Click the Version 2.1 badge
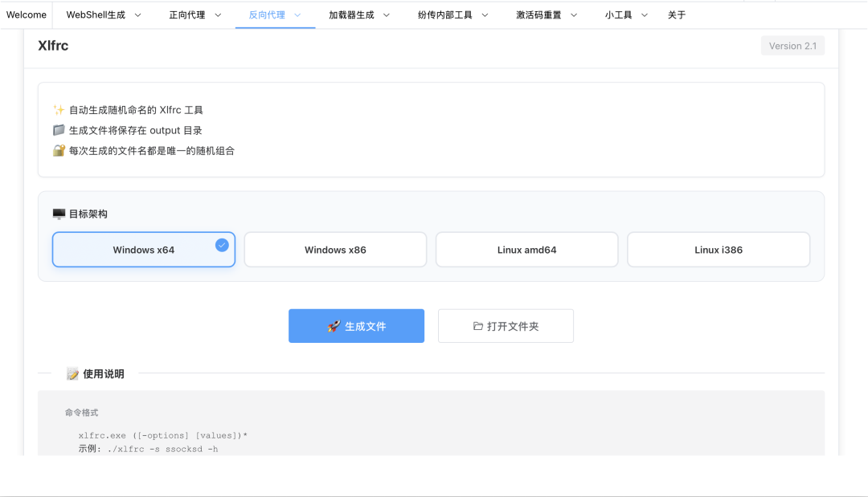 792,46
